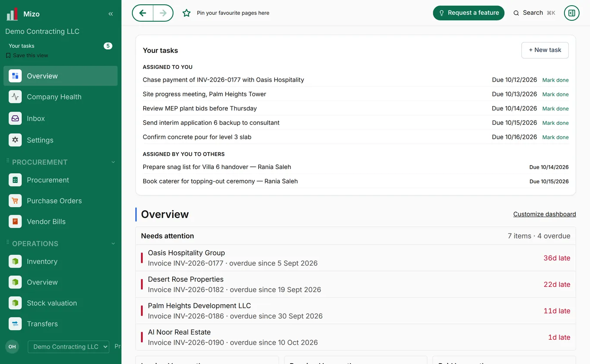Open the Procurement checklist icon
The width and height of the screenshot is (590, 364).
click(15, 180)
